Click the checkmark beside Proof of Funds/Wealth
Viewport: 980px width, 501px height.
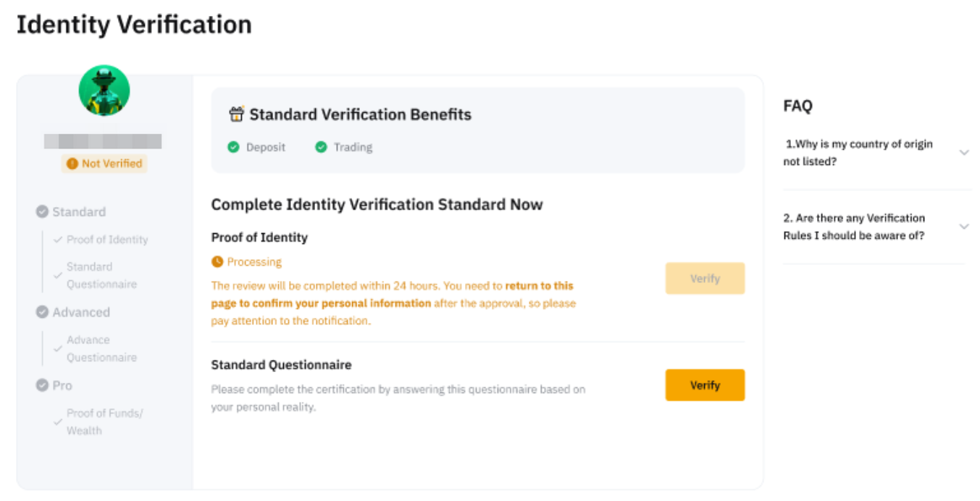(58, 421)
